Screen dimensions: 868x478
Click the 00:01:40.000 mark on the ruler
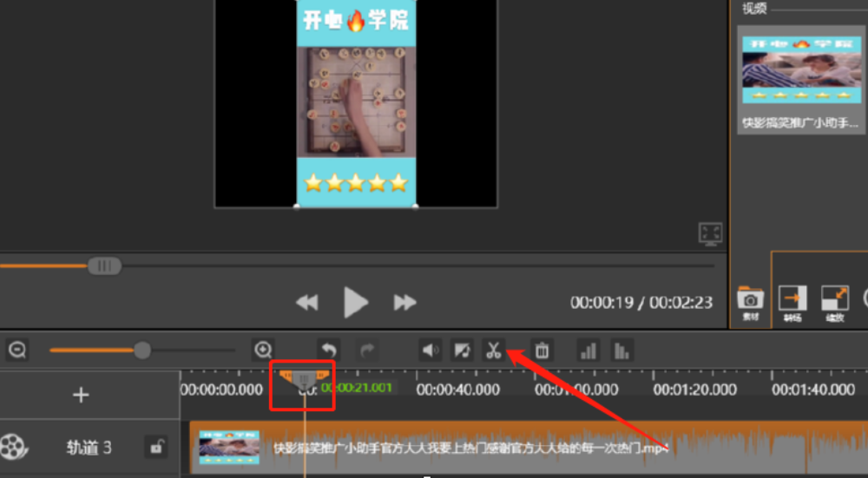click(x=813, y=390)
